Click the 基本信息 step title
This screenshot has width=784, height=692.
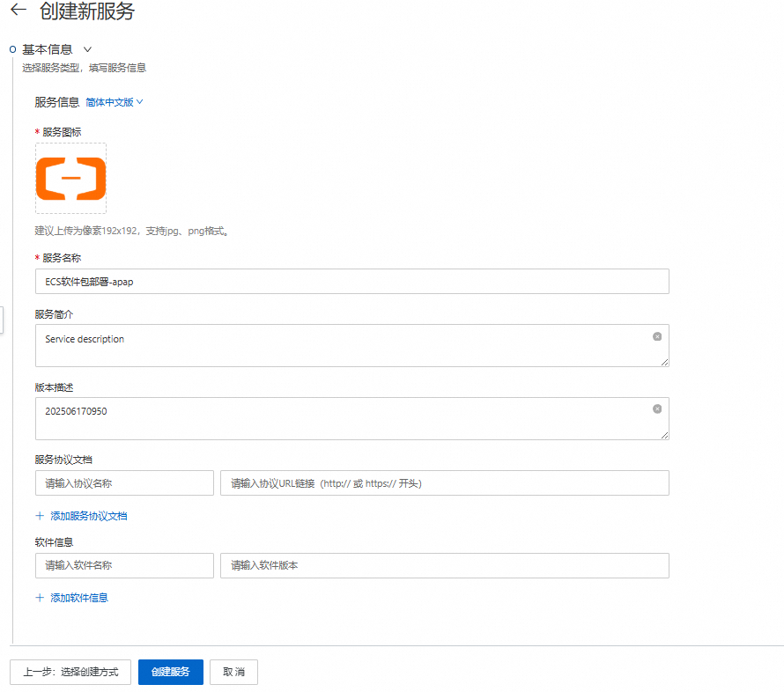[x=48, y=49]
